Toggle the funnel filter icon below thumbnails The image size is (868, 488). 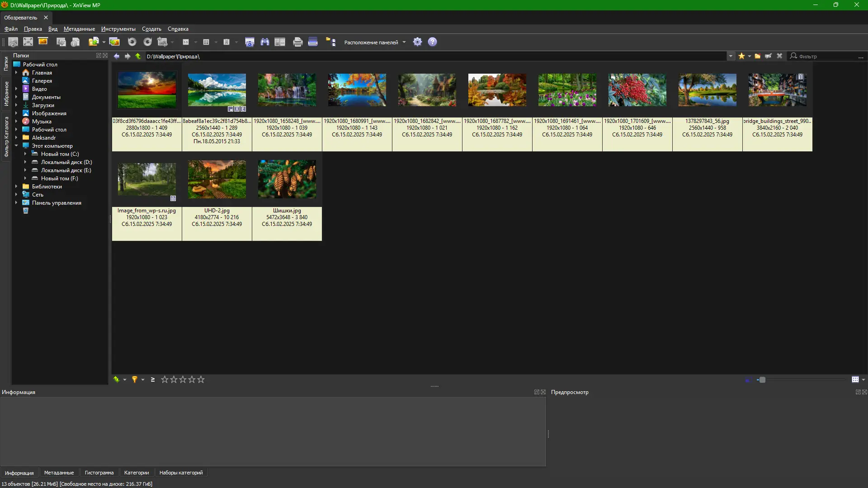(x=135, y=380)
